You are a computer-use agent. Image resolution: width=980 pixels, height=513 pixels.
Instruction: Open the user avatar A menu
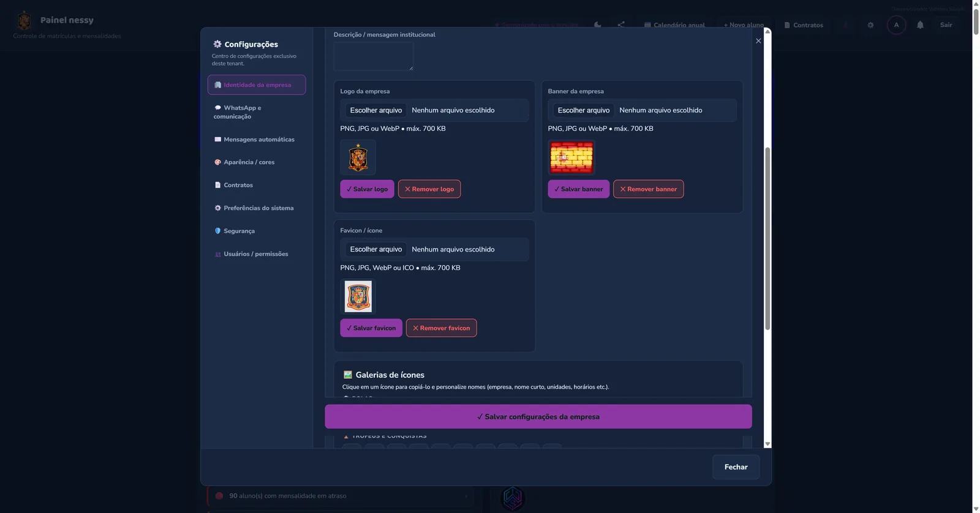(x=896, y=25)
